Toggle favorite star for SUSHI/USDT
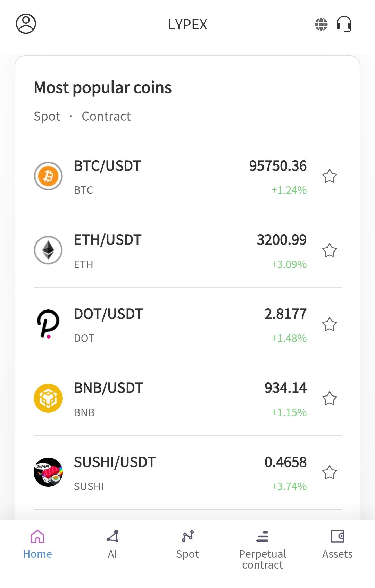The height and width of the screenshot is (588, 375). click(x=330, y=472)
